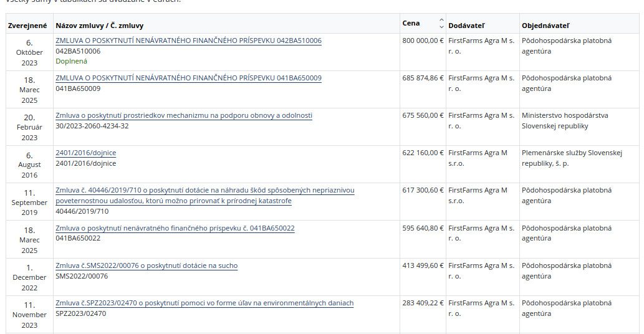The width and height of the screenshot is (644, 334).
Task: Click the Zverejnené column header
Action: click(x=27, y=26)
